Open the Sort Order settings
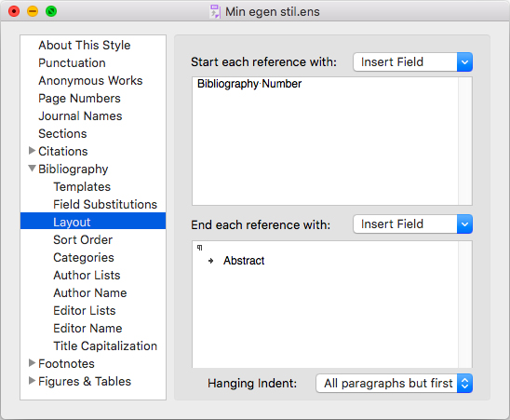Viewport: 510px width, 420px height. tap(83, 239)
